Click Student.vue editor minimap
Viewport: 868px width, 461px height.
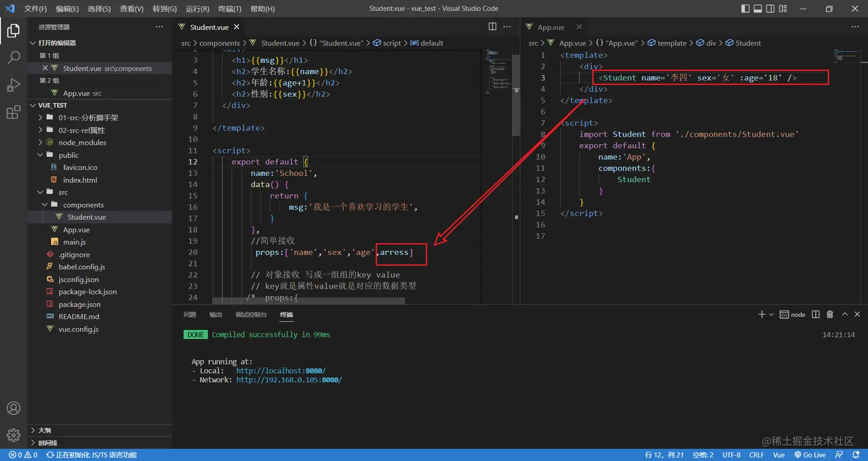(x=497, y=72)
